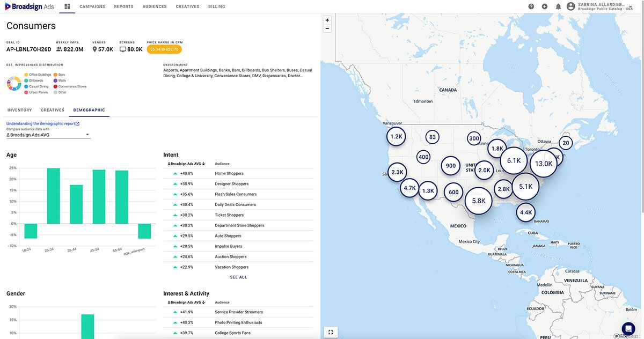644x339 pixels.
Task: Open the Campaigns menu
Action: (92, 6)
